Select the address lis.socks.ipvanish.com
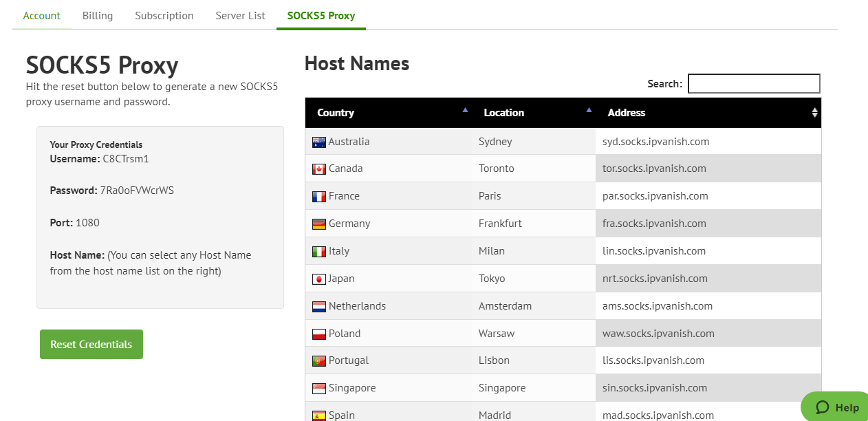868x421 pixels. [653, 360]
